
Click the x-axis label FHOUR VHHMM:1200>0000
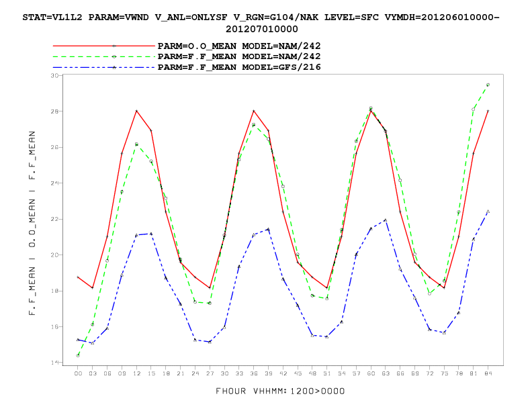(280, 391)
